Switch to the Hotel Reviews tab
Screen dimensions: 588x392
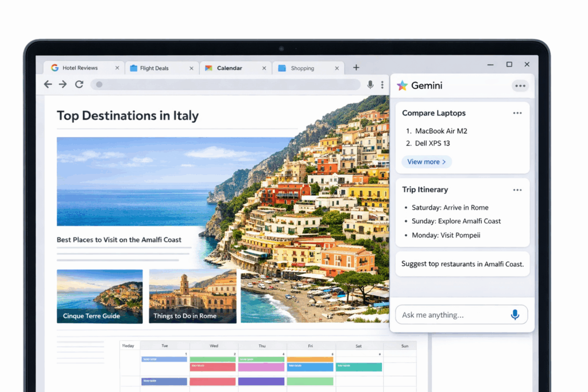80,68
